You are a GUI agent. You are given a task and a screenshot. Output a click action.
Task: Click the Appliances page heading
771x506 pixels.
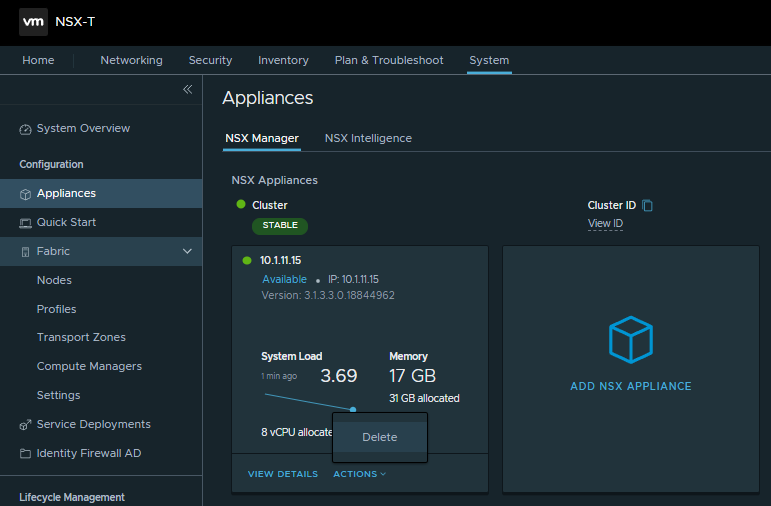pos(268,98)
